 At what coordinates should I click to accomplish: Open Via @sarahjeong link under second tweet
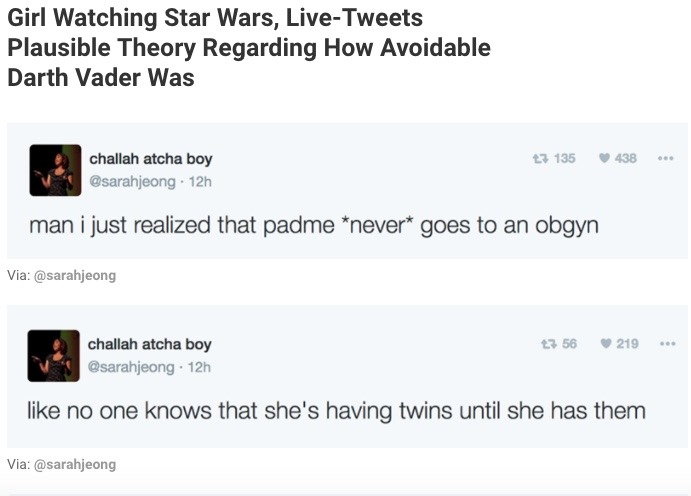click(74, 464)
